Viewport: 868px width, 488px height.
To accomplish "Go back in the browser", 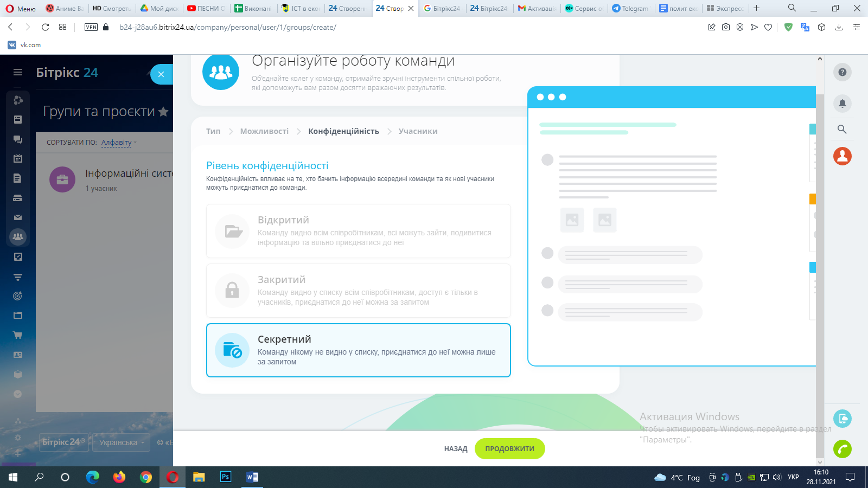I will (x=10, y=27).
